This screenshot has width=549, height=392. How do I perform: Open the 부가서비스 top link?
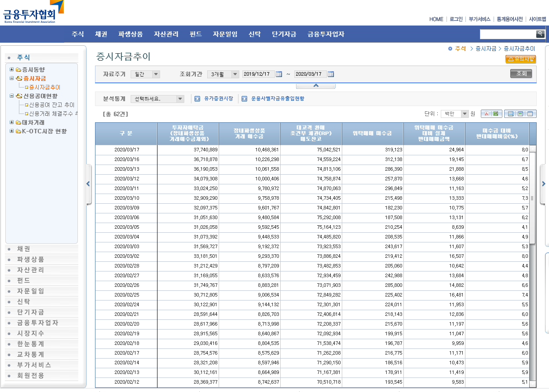coord(479,19)
